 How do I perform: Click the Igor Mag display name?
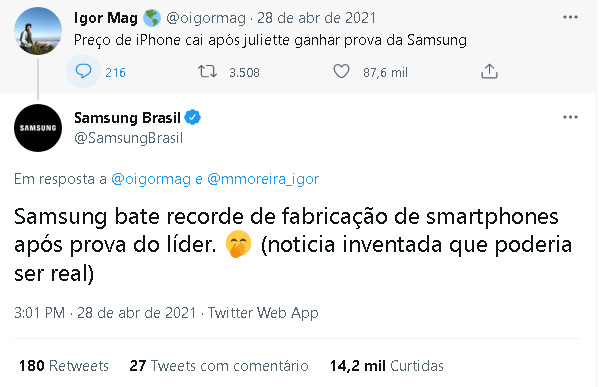click(x=106, y=18)
